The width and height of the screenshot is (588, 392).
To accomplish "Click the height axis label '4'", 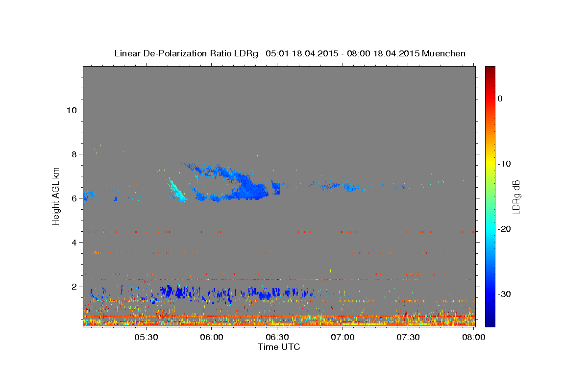I will point(74,242).
